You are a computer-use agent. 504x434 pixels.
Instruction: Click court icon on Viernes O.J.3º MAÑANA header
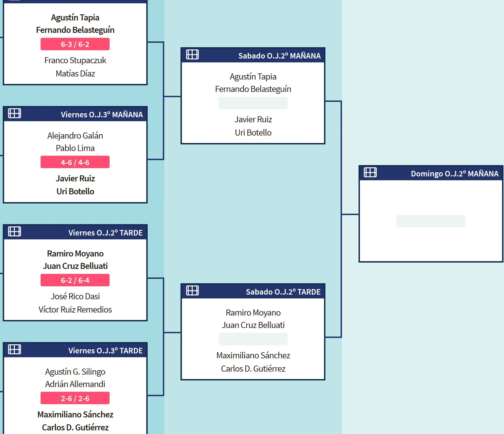(15, 113)
